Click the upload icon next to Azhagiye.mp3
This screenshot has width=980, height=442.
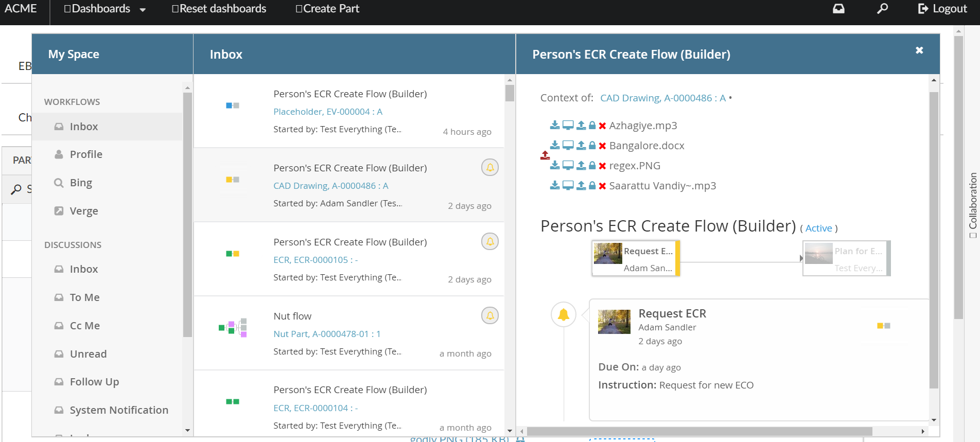click(581, 126)
